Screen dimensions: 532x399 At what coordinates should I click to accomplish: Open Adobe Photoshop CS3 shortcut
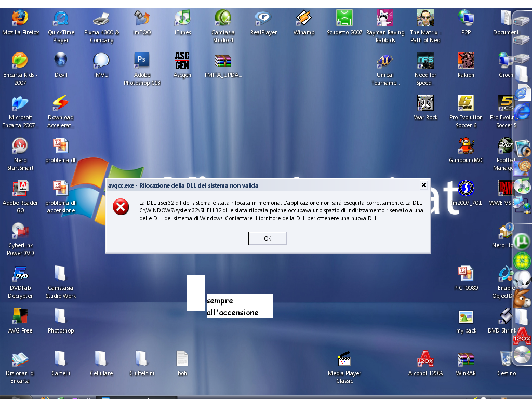[x=142, y=69]
